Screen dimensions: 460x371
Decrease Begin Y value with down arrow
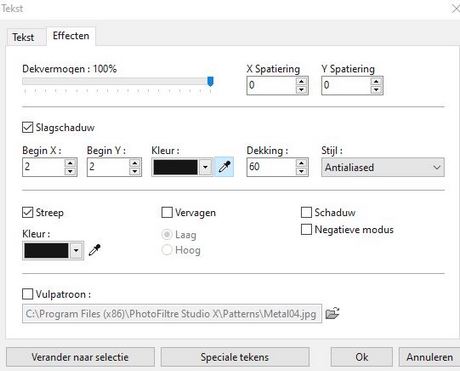(x=135, y=171)
